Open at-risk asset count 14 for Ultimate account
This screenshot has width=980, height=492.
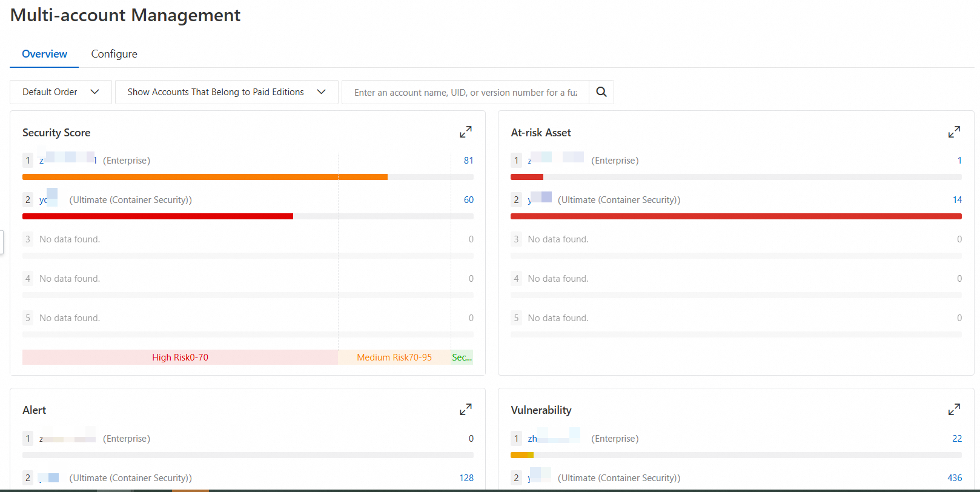coord(957,200)
